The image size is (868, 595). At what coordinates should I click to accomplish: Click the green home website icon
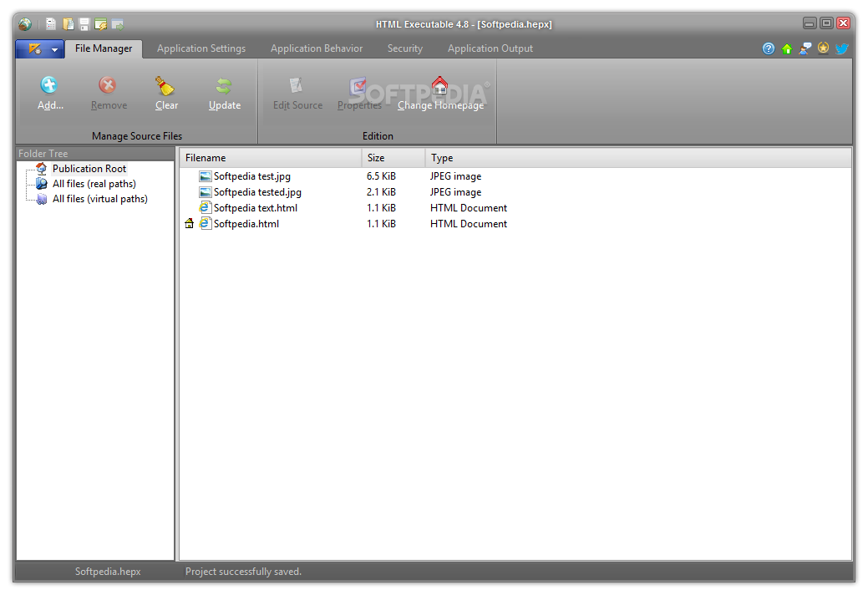[787, 48]
